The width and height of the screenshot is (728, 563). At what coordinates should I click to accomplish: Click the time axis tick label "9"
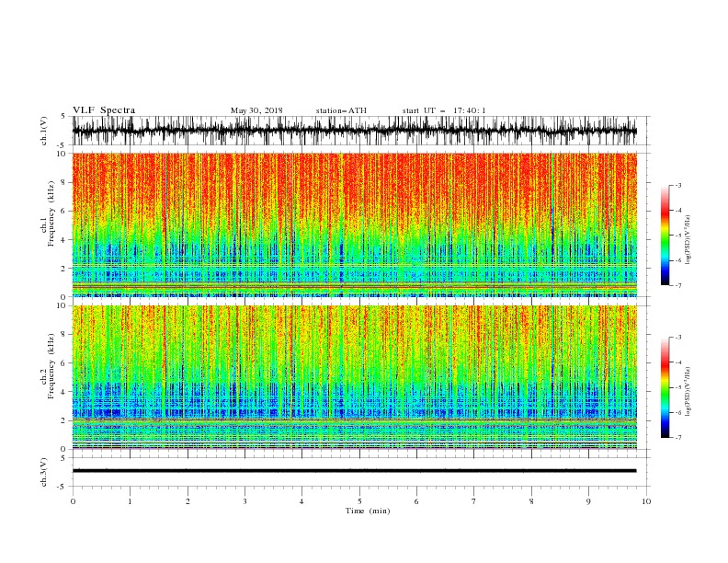point(588,501)
